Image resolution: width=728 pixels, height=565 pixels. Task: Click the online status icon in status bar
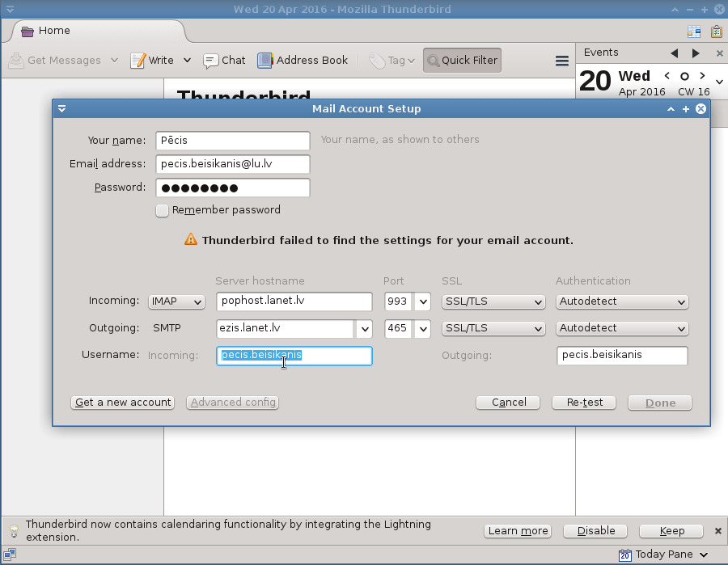[x=10, y=554]
